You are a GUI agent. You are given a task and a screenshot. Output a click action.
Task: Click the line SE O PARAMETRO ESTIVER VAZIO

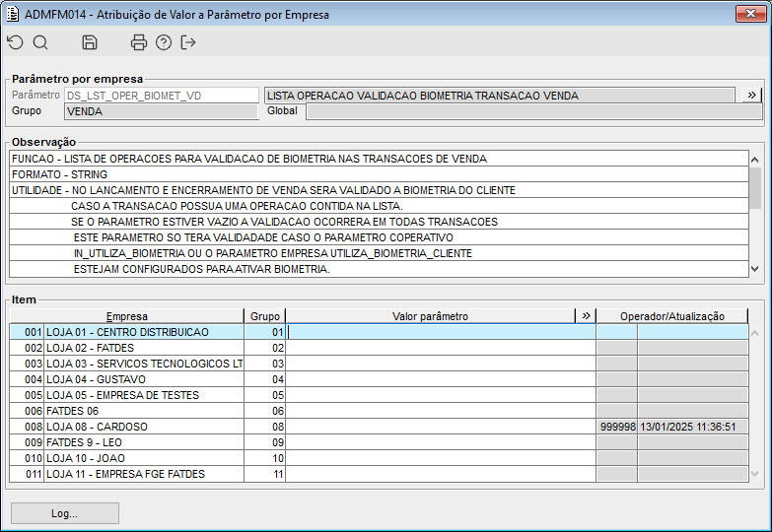380,222
